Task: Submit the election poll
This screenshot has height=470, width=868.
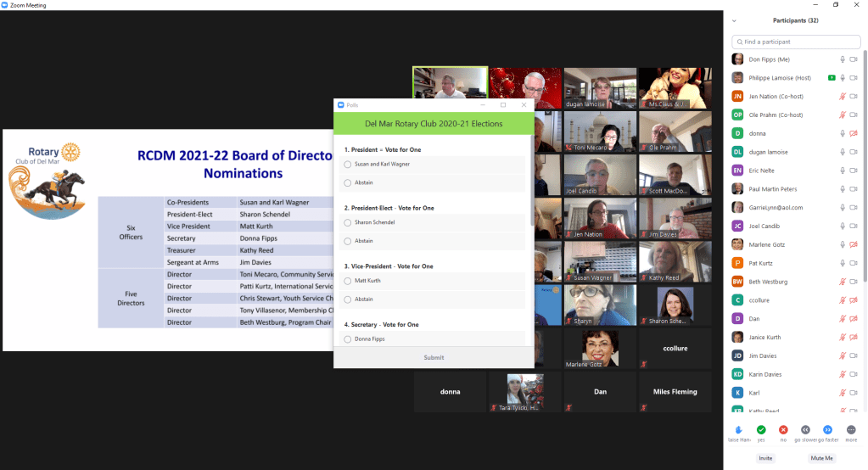Action: [434, 357]
